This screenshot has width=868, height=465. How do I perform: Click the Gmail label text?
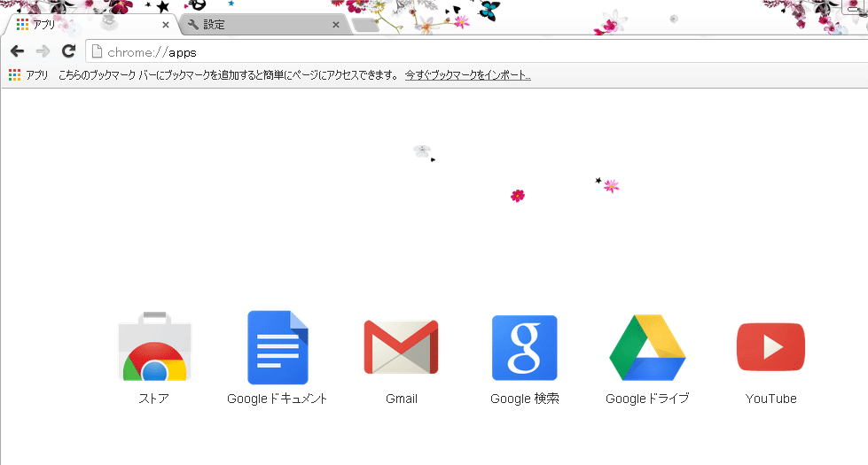point(402,399)
